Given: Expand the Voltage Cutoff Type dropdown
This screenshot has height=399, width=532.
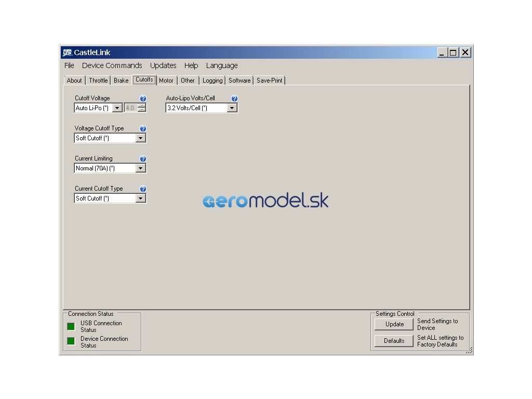Looking at the screenshot, I should (x=140, y=138).
